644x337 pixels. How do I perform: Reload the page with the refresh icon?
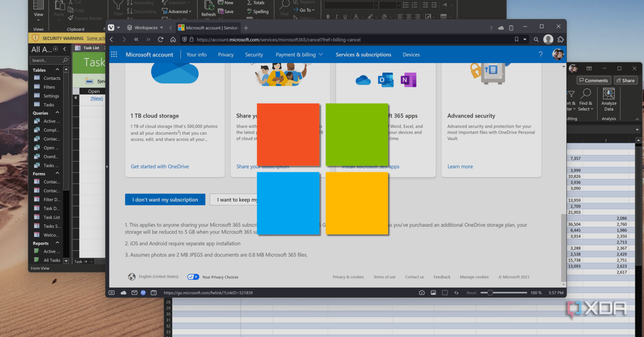(x=160, y=40)
